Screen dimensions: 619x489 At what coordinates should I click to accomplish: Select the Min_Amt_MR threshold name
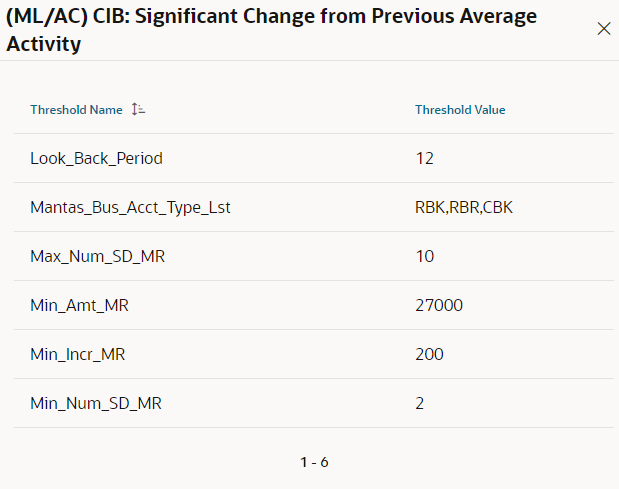point(79,305)
